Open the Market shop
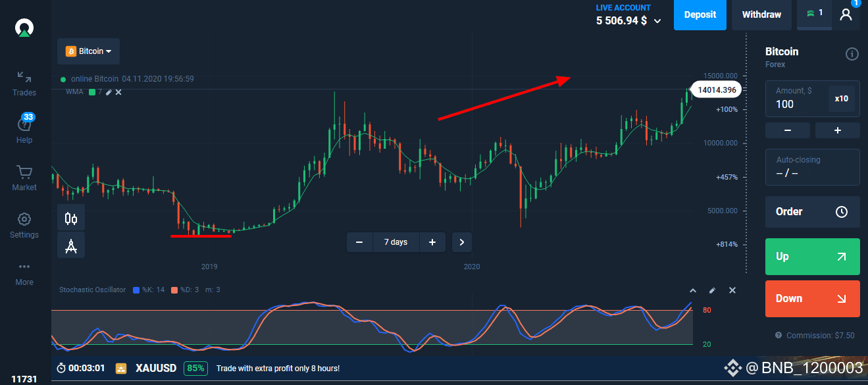Image resolution: width=868 pixels, height=385 pixels. [24, 178]
